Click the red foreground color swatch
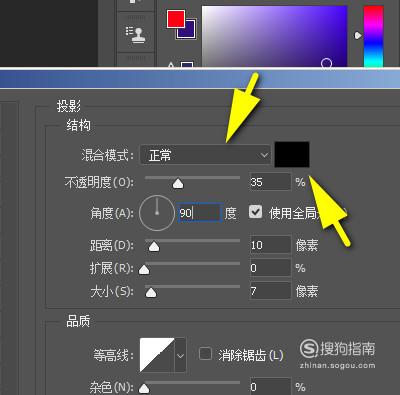Screen dimensions: 400x395 [176, 19]
